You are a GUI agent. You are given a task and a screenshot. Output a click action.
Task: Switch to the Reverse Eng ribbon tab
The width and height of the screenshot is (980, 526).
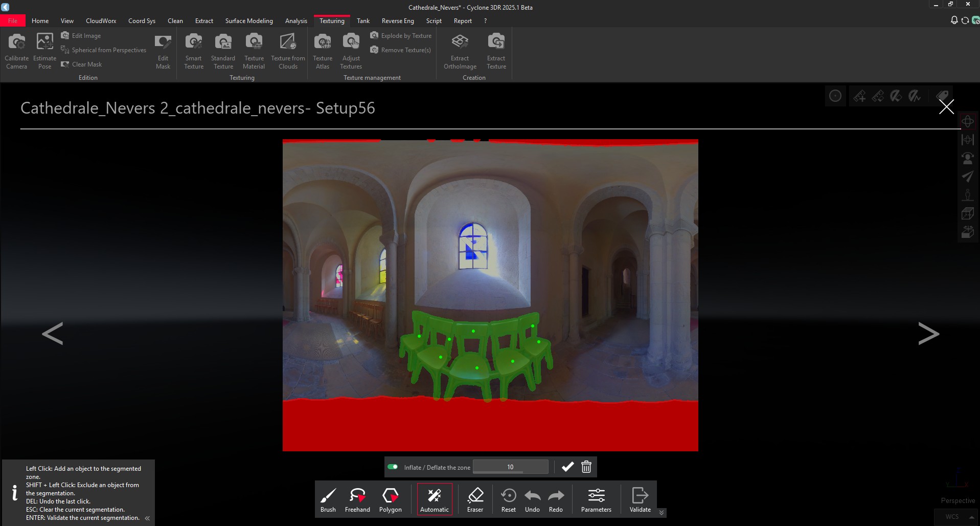(397, 20)
